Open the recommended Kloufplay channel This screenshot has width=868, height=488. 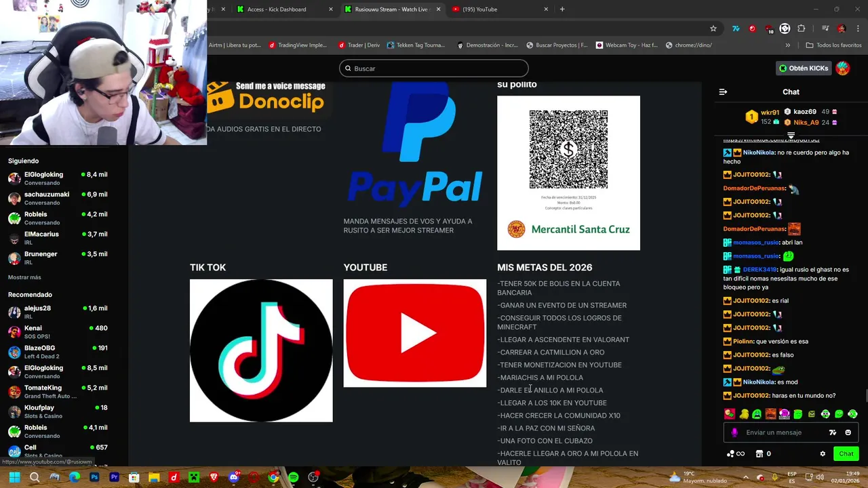pyautogui.click(x=58, y=411)
